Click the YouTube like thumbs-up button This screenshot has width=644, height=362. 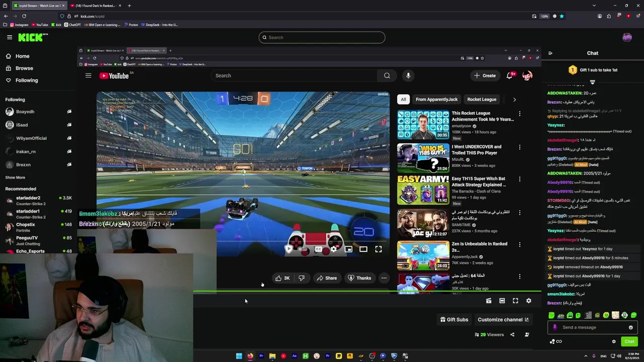(x=282, y=278)
